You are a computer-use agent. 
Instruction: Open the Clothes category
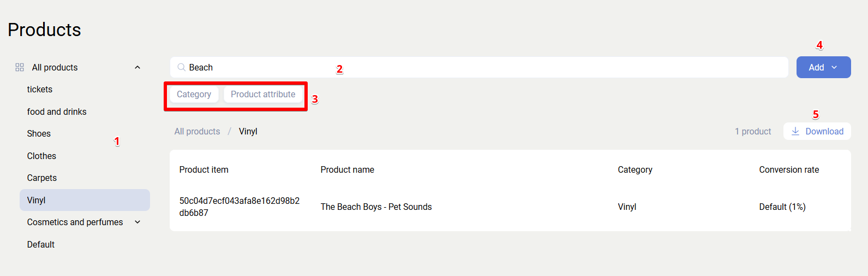click(41, 156)
